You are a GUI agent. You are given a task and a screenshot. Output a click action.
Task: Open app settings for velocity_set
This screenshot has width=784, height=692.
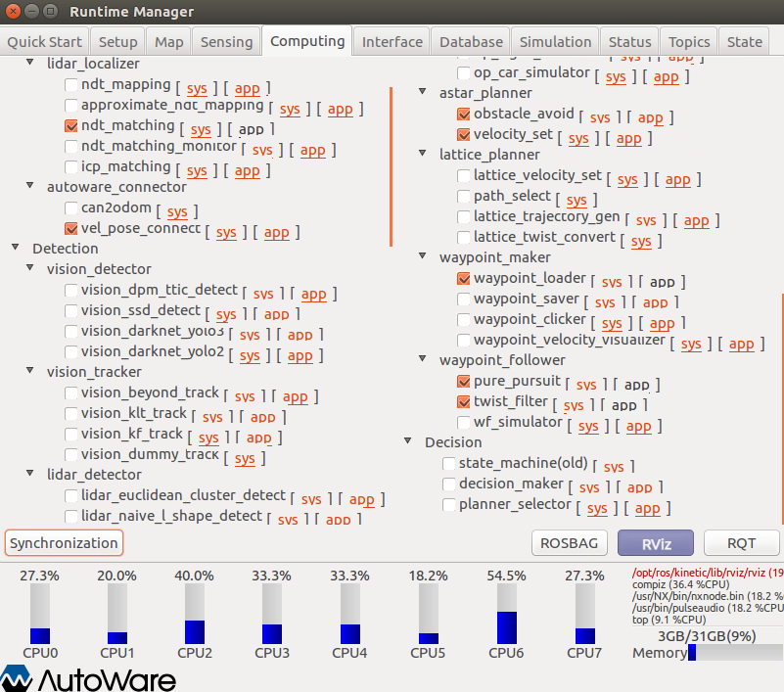pos(629,139)
